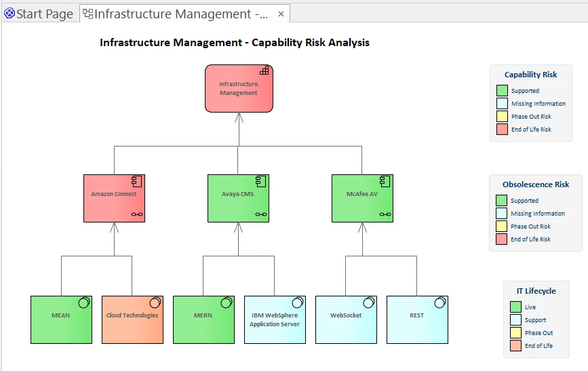Click Obsolescence Risk Missing Information swatch
The image size is (588, 371).
[501, 214]
